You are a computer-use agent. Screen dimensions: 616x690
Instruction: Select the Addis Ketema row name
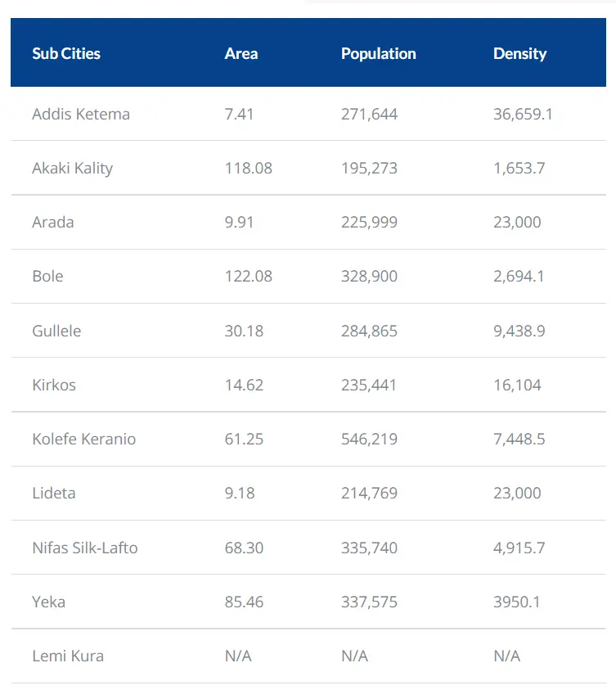click(x=81, y=114)
